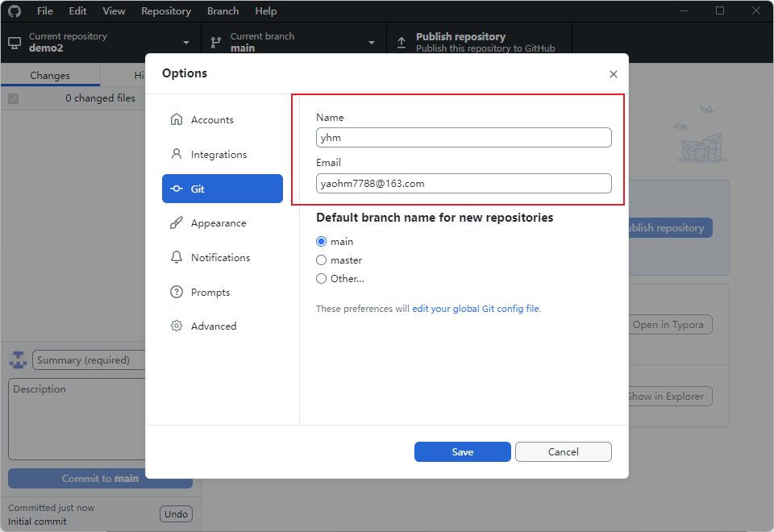
Task: Click the GitHub logo in title bar
Action: pyautogui.click(x=15, y=11)
